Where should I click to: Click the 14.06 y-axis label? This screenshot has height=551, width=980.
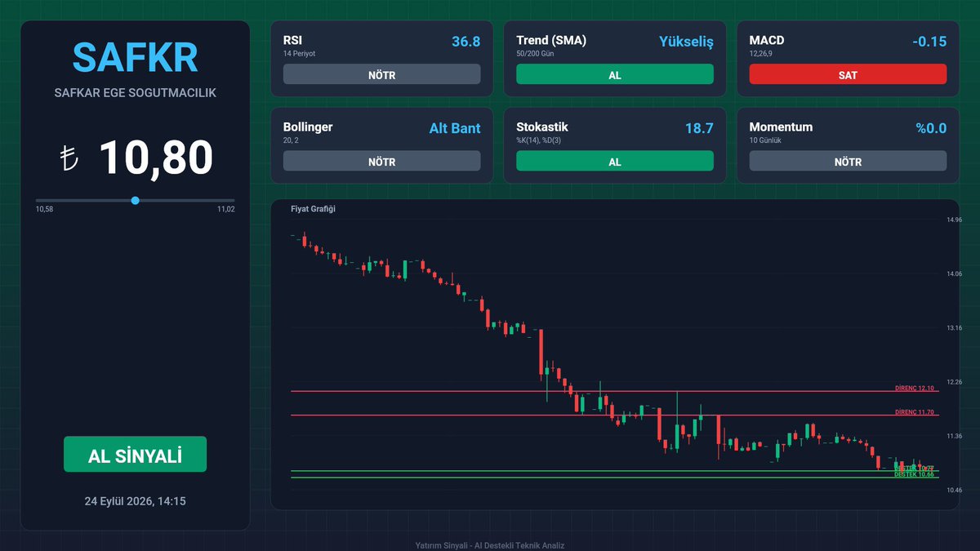(x=954, y=274)
